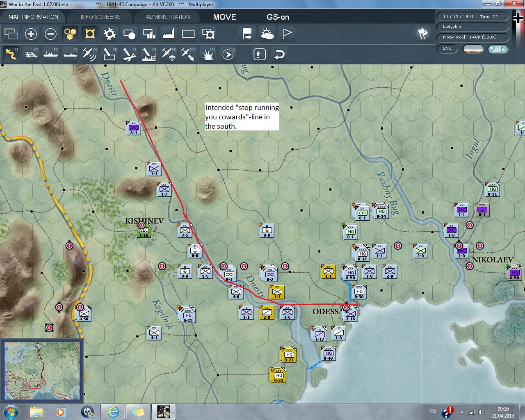Open the Windows Start menu

click(11, 411)
